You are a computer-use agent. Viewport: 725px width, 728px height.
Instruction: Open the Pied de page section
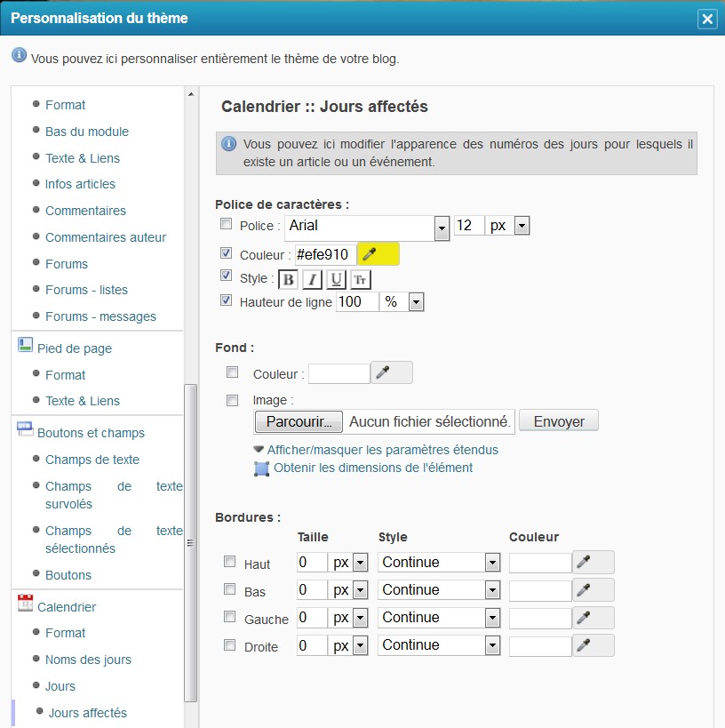pyautogui.click(x=75, y=348)
